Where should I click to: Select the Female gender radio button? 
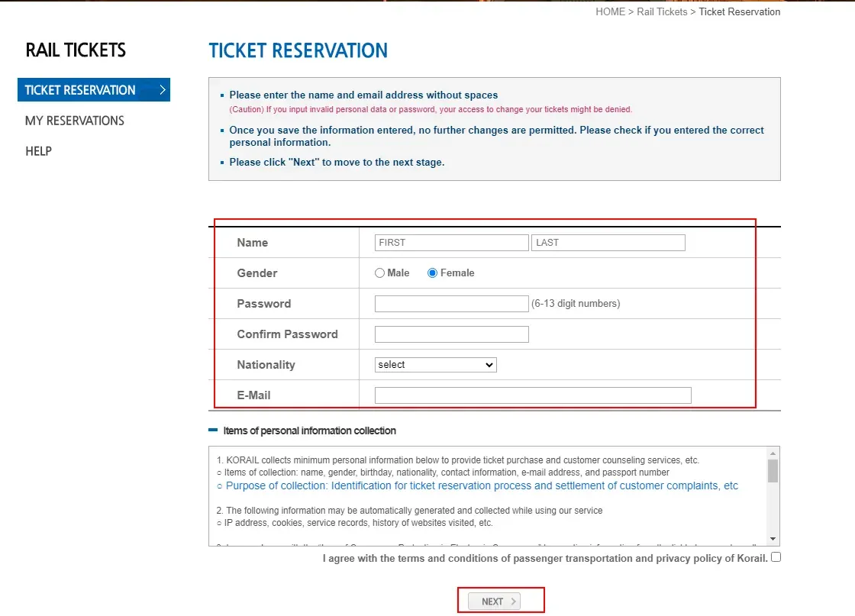[x=431, y=273]
